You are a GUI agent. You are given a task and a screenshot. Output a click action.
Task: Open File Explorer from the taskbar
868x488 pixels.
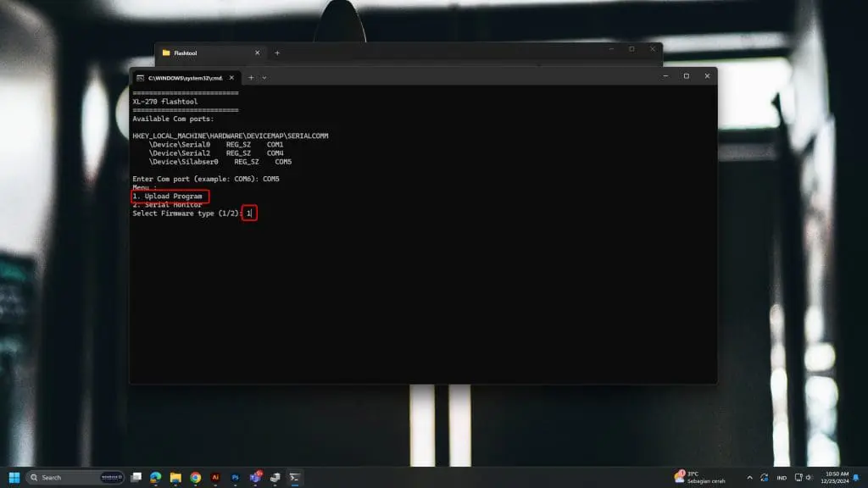[175, 477]
